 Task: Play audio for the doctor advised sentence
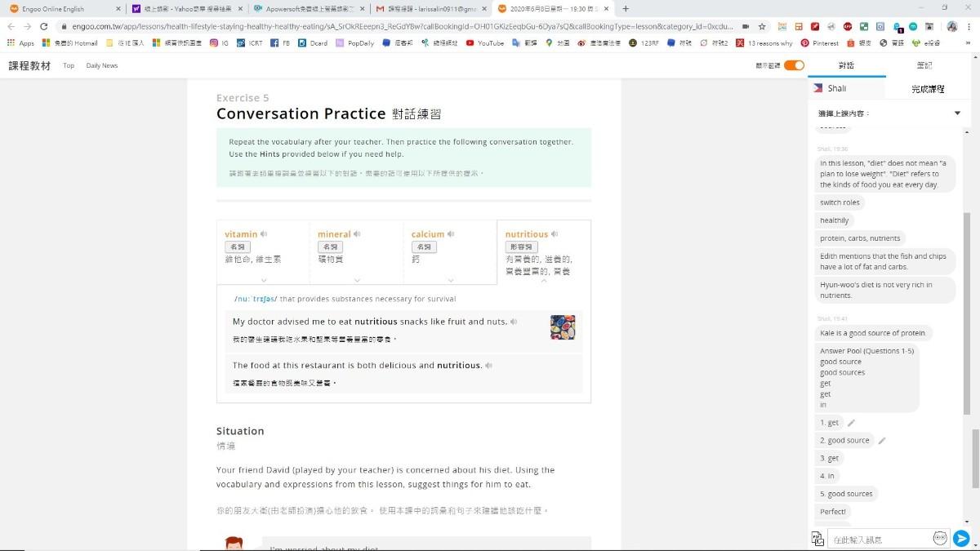[x=514, y=322]
